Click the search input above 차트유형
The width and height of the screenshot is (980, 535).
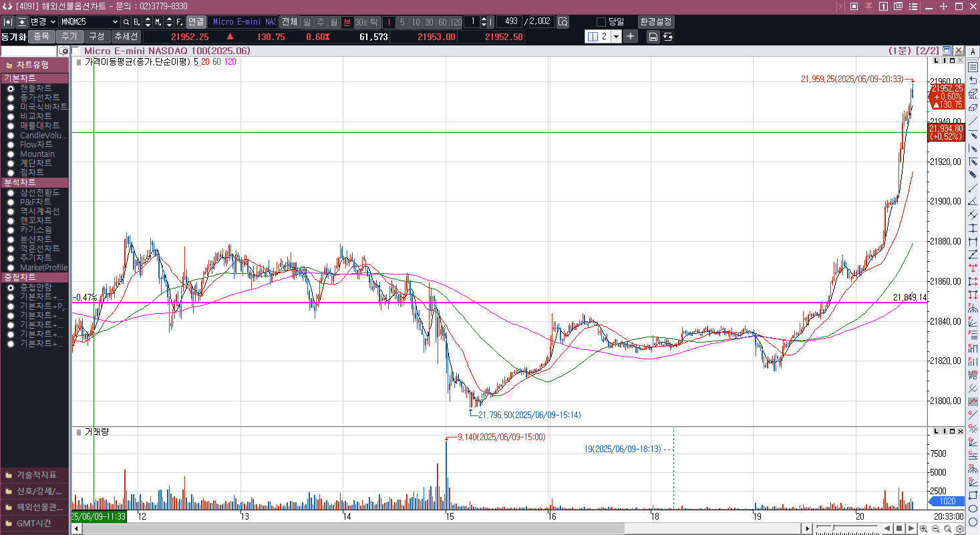29,51
